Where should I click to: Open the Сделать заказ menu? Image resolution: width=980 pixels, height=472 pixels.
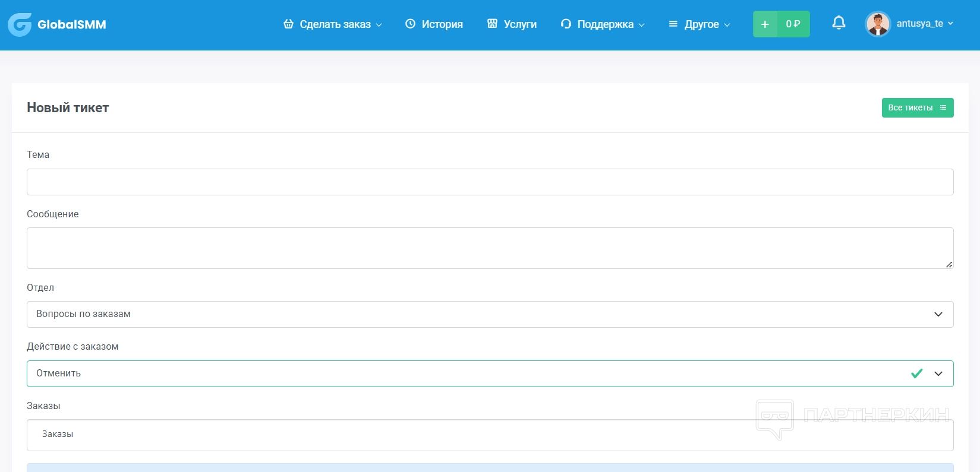pyautogui.click(x=335, y=24)
